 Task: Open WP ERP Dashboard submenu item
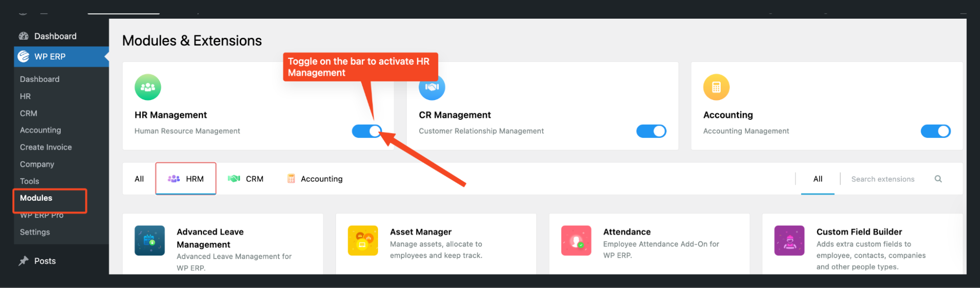tap(40, 79)
